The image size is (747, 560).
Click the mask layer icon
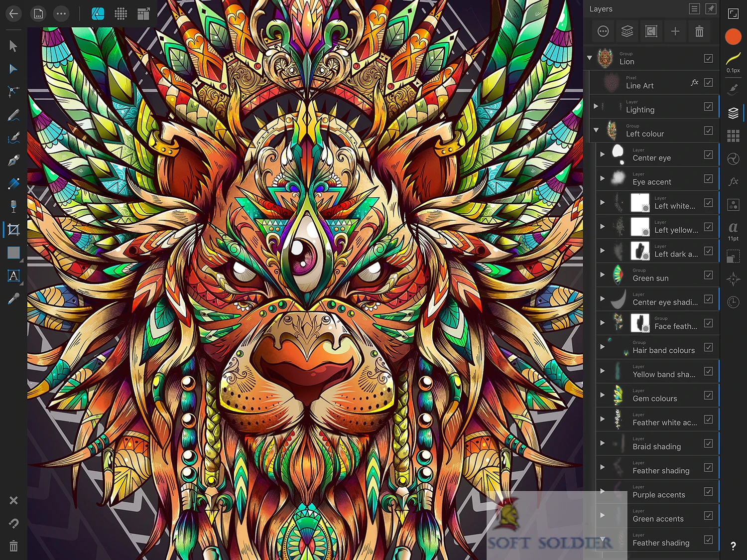pos(651,32)
